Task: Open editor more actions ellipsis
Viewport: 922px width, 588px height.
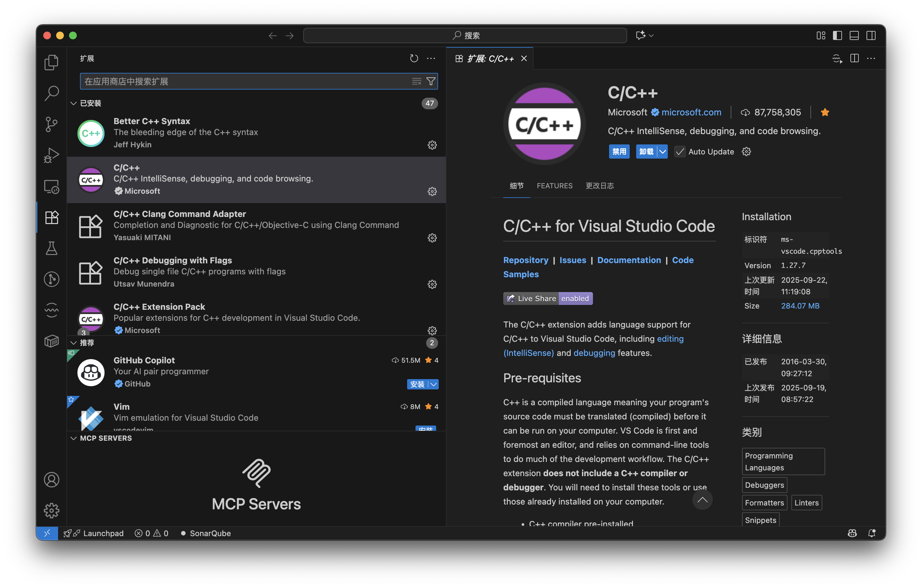Action: point(871,58)
